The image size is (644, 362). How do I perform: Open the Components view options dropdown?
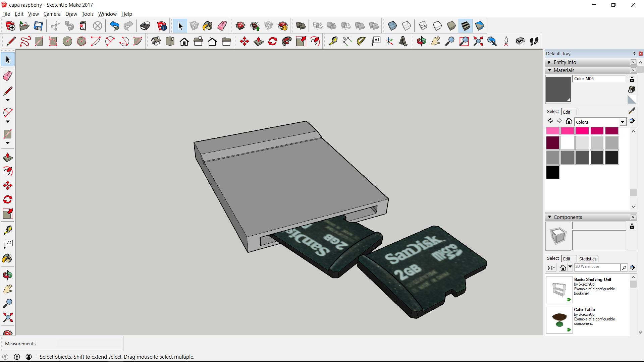tap(551, 267)
